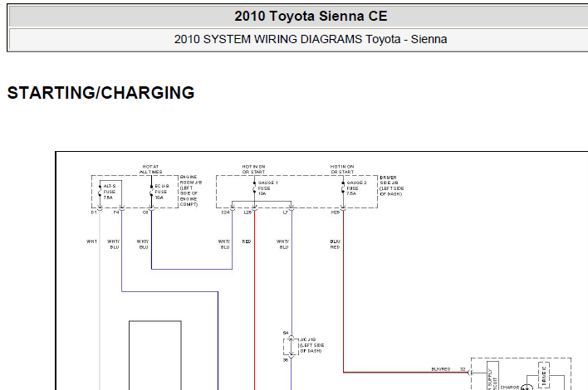Image resolution: width=588 pixels, height=390 pixels.
Task: Click the ALT-S fuse symbol
Action: (100, 192)
